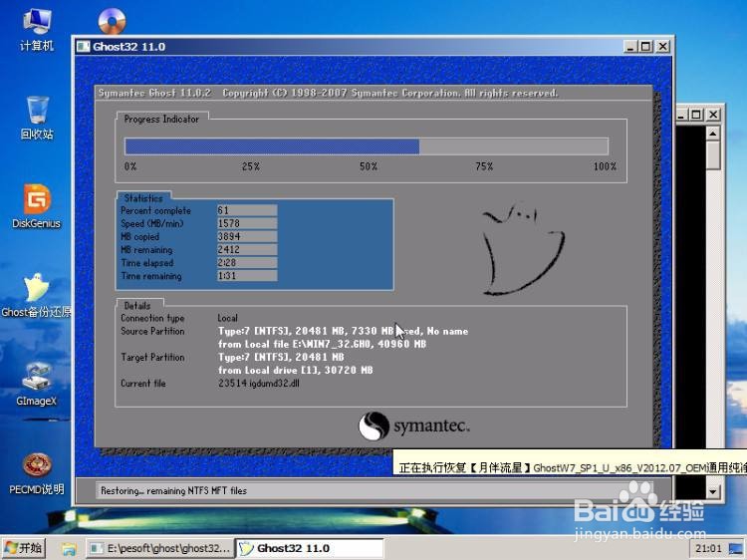Close the background console window
This screenshot has height=560, width=747.
(713, 115)
